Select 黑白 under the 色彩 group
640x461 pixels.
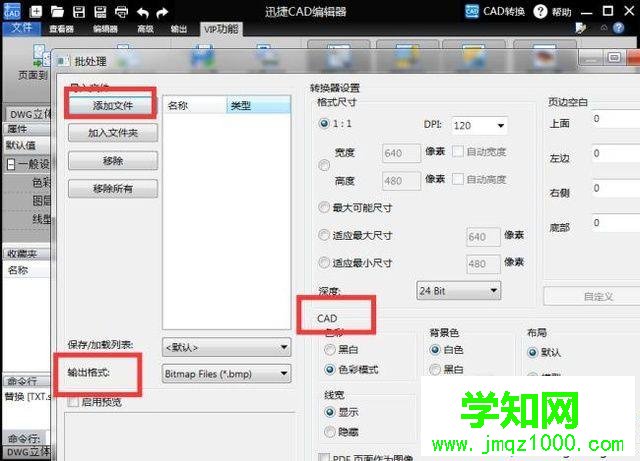tap(330, 350)
